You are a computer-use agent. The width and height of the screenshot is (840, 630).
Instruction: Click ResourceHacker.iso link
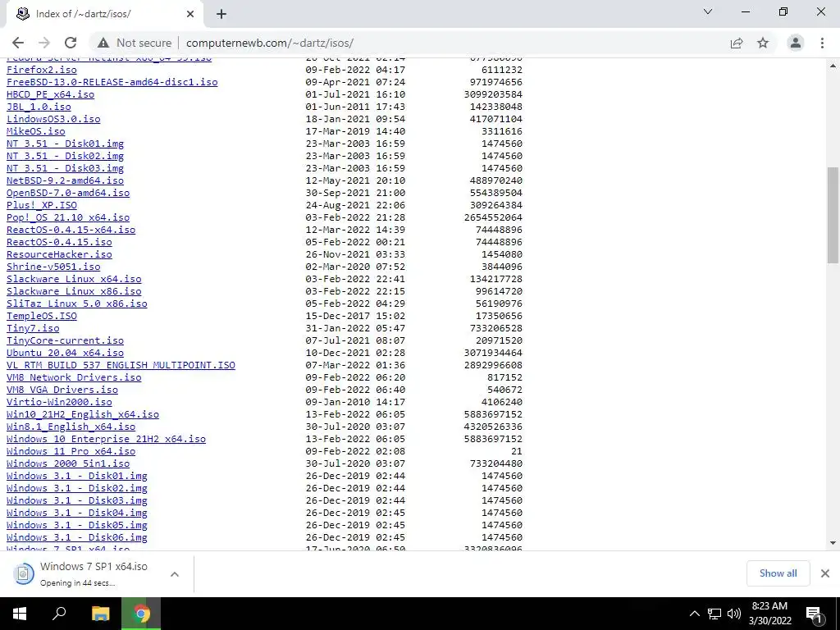59,254
